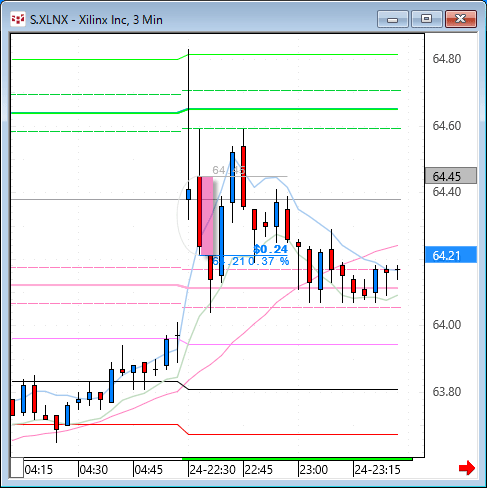Select the blue 64.21 price label on scale

pos(451,255)
